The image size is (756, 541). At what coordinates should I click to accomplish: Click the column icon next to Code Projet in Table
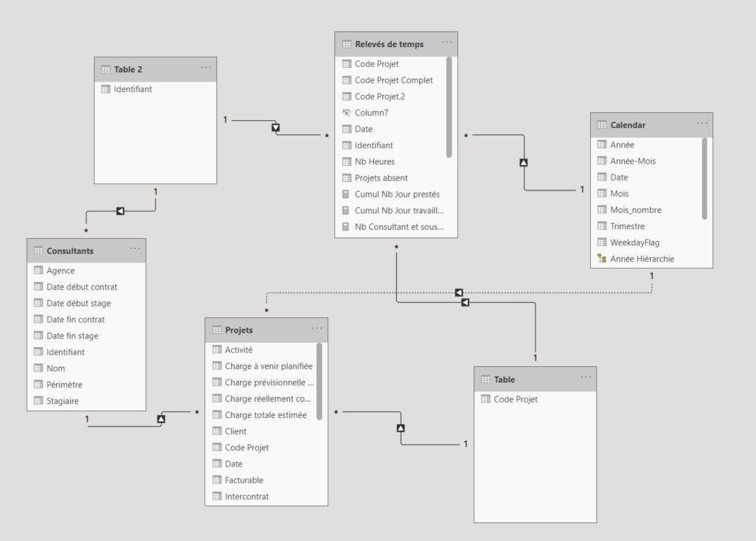485,399
